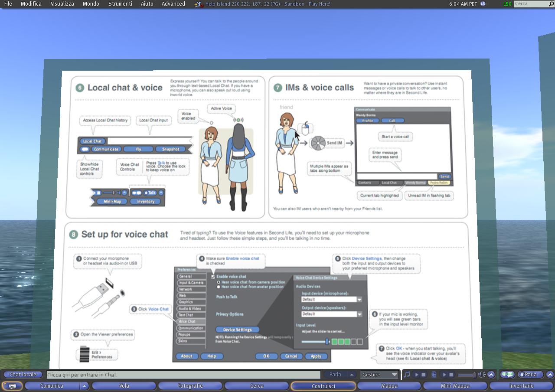555x392 pixels.
Task: Open the Inventario window
Action: [522, 386]
